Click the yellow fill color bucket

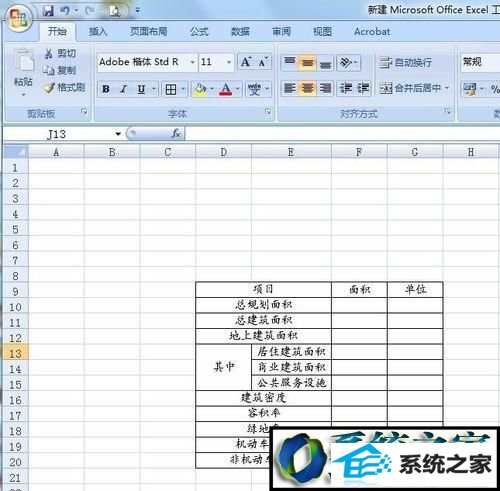tap(200, 89)
